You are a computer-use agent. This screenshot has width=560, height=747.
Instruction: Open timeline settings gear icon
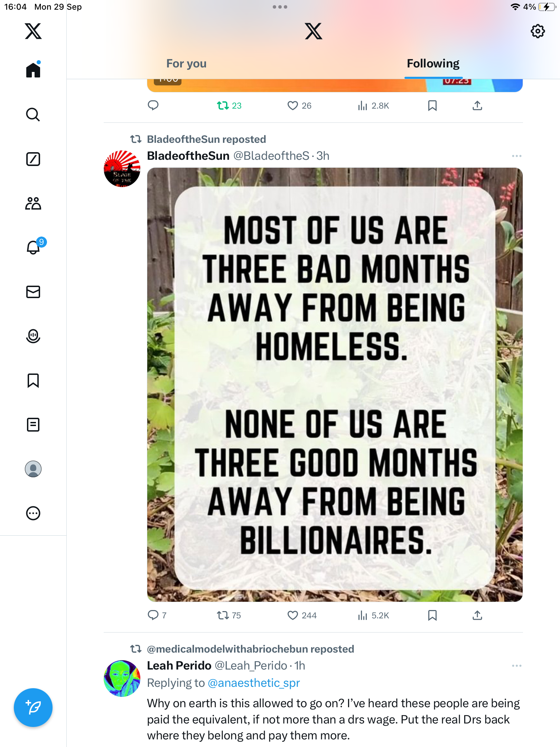pos(538,31)
